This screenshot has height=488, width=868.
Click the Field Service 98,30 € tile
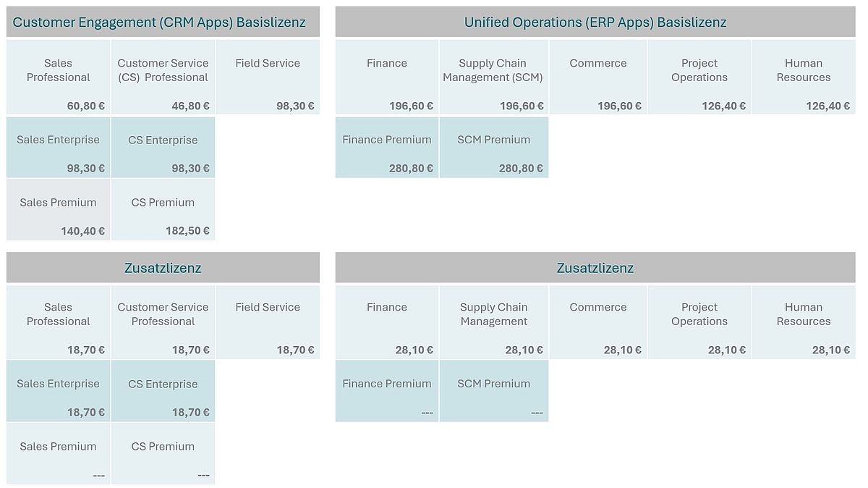click(267, 77)
